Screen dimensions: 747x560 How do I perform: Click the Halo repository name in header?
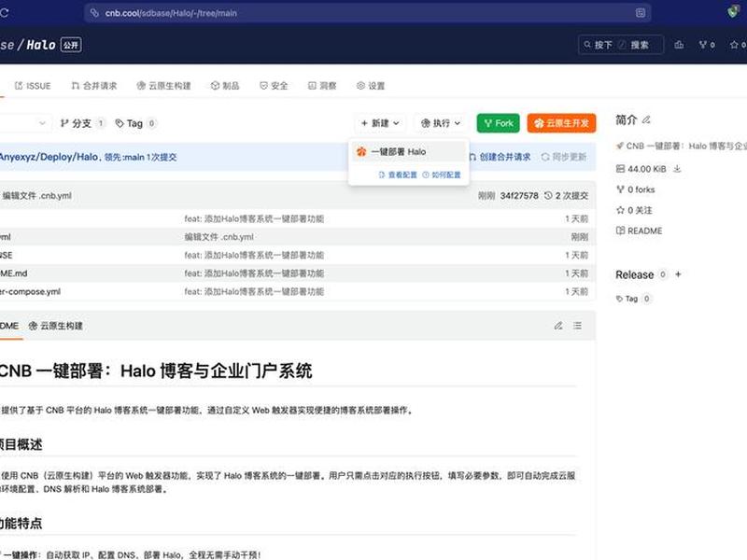pyautogui.click(x=41, y=45)
